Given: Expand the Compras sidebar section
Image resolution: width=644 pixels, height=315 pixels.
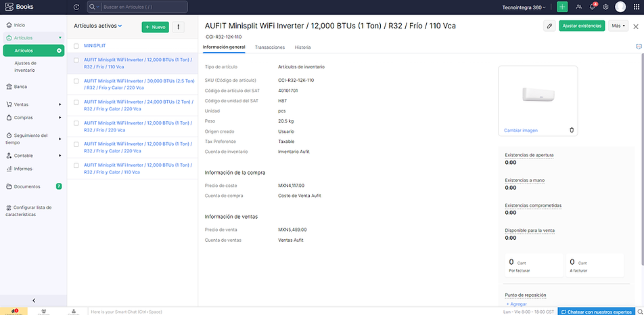Looking at the screenshot, I should (34, 118).
